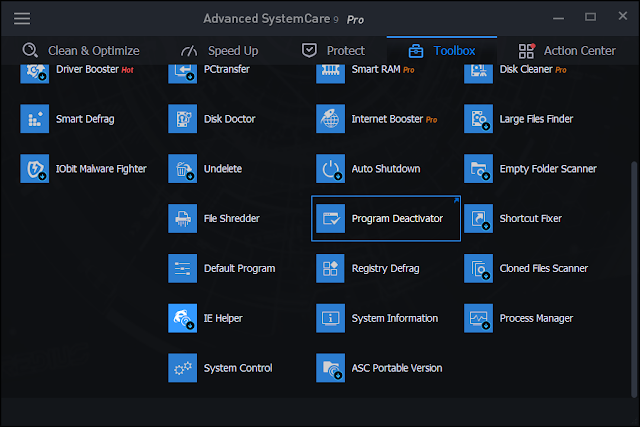This screenshot has height=427, width=640.
Task: Launch Process Manager icon
Action: pos(478,318)
